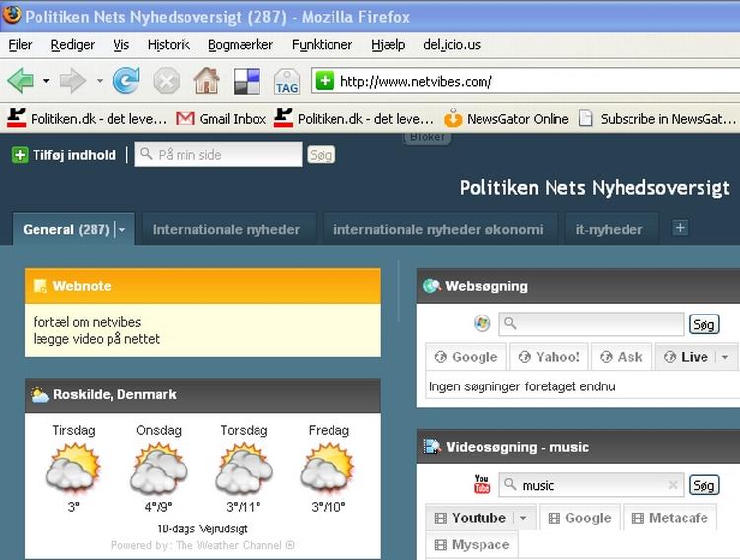Click Søg button in Websøgning widget
Viewport: 740px width, 560px height.
pyautogui.click(x=703, y=324)
